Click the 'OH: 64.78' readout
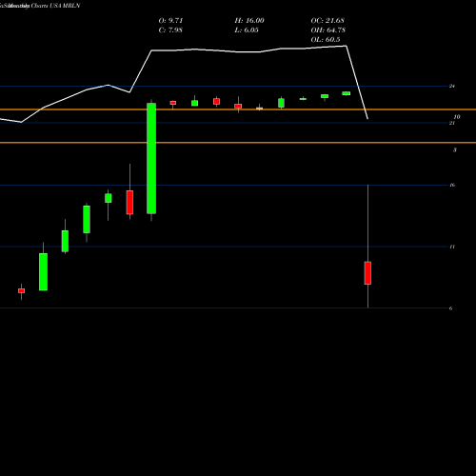 pyautogui.click(x=328, y=30)
